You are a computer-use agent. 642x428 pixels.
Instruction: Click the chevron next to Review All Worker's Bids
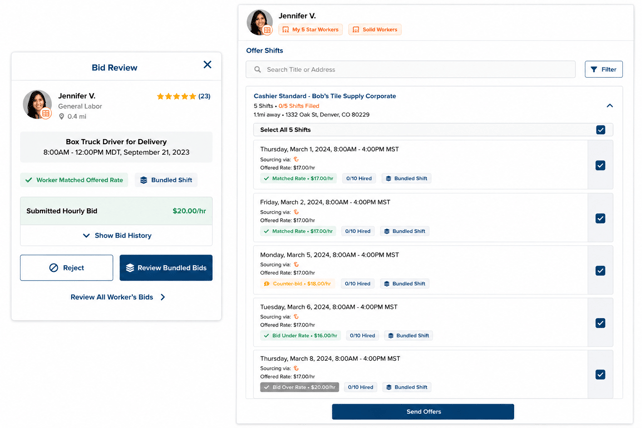(163, 297)
